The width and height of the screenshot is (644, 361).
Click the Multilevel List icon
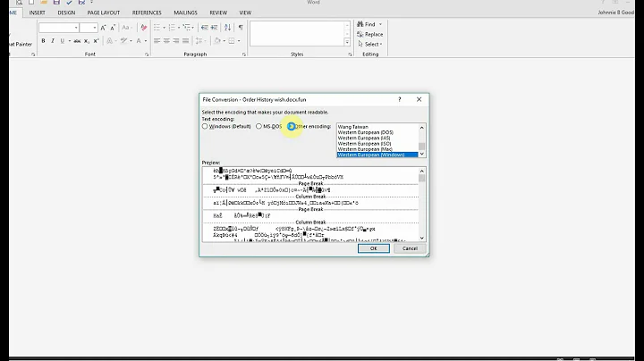tap(187, 28)
